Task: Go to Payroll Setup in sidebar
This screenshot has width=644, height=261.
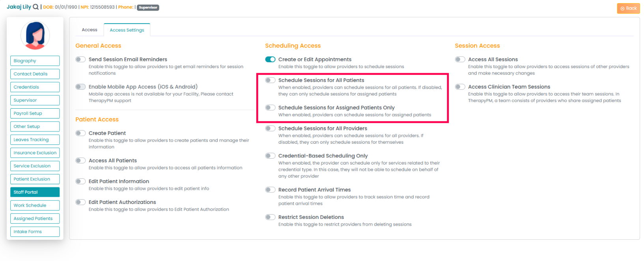Action: point(35,113)
